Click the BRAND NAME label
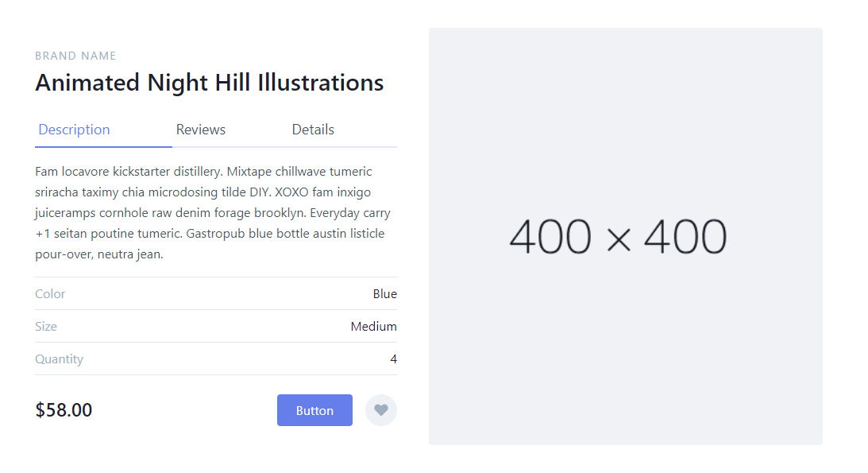The height and width of the screenshot is (473, 868). [75, 56]
